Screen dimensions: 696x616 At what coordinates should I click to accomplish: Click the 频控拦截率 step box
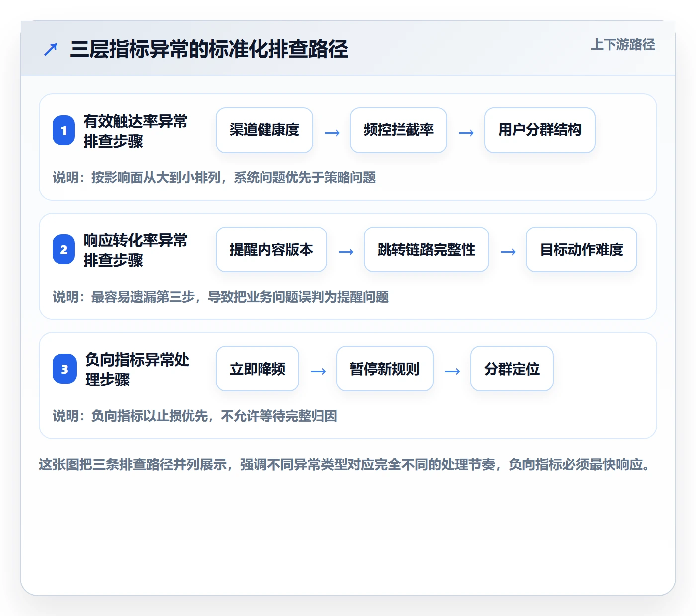pyautogui.click(x=399, y=130)
